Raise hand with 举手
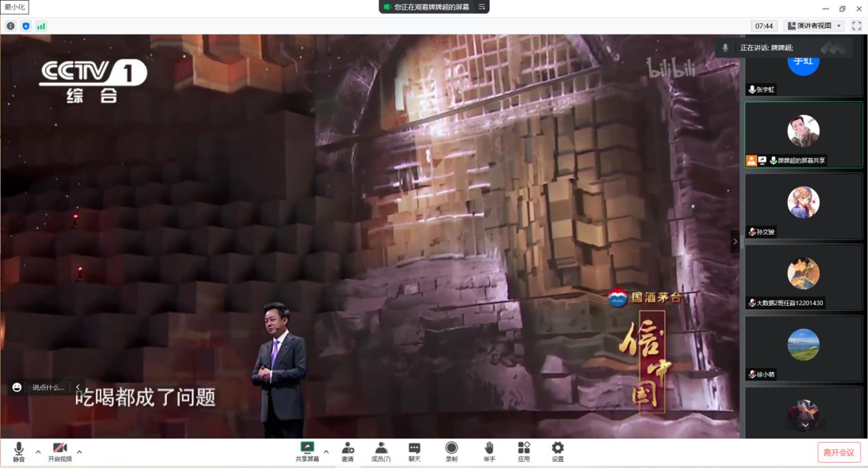This screenshot has width=868, height=468. [489, 452]
